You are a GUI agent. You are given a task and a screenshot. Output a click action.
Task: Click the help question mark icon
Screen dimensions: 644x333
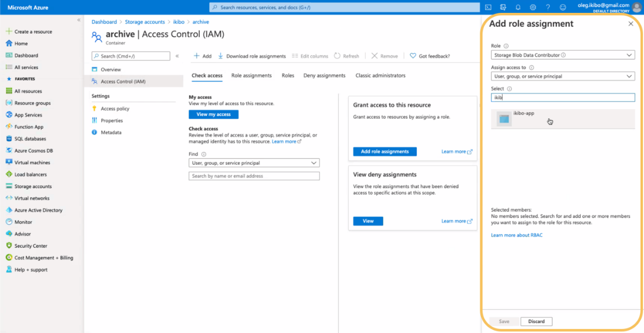(x=548, y=7)
